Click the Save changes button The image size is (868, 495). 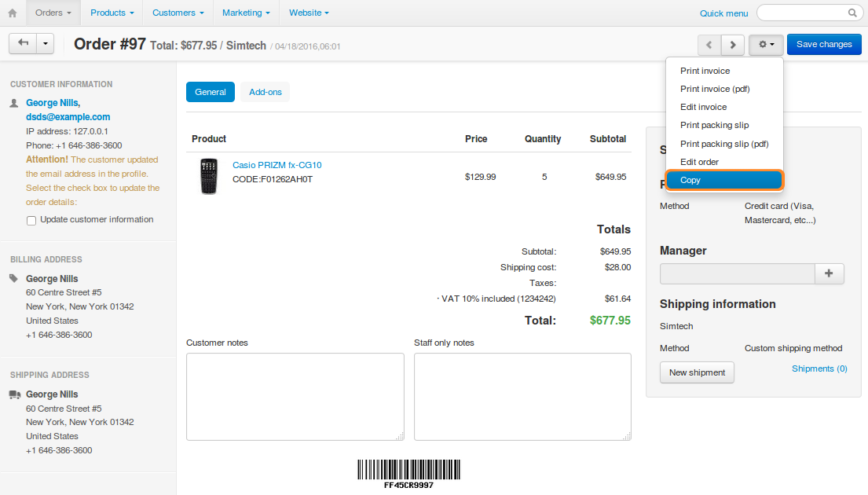(824, 44)
